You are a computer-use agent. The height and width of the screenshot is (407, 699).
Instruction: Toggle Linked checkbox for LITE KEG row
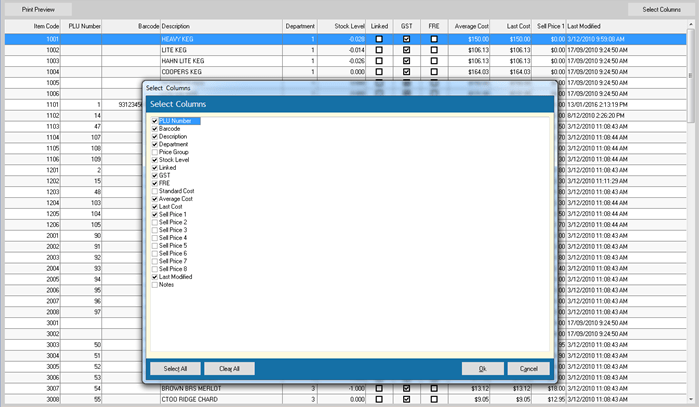pyautogui.click(x=379, y=49)
